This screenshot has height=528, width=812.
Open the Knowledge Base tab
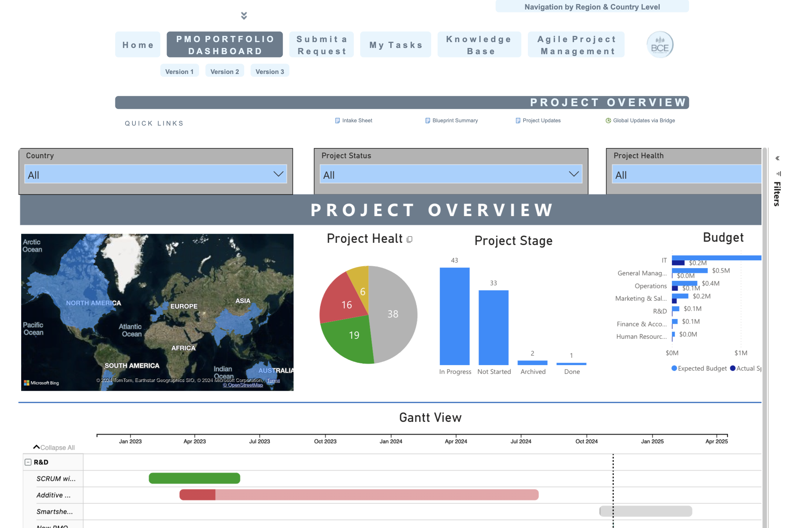[479, 45]
